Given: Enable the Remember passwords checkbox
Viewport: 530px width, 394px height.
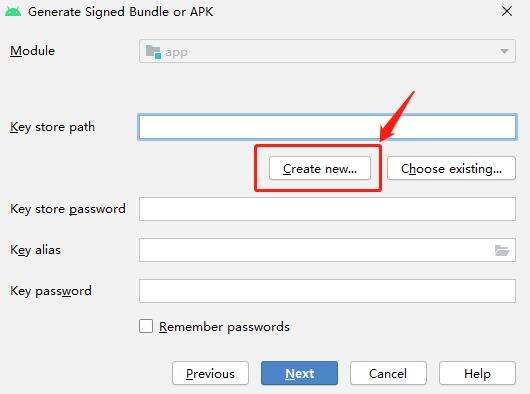Looking at the screenshot, I should [146, 326].
